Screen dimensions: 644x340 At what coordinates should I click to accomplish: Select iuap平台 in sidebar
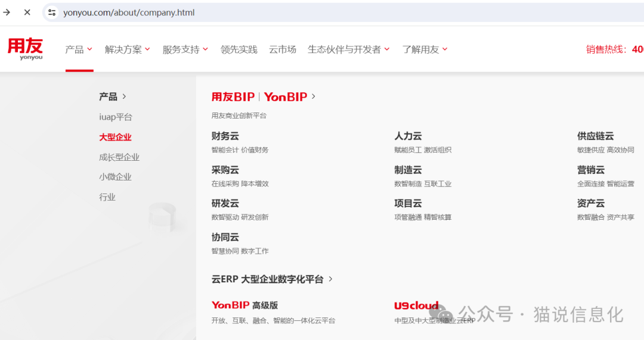pyautogui.click(x=116, y=117)
